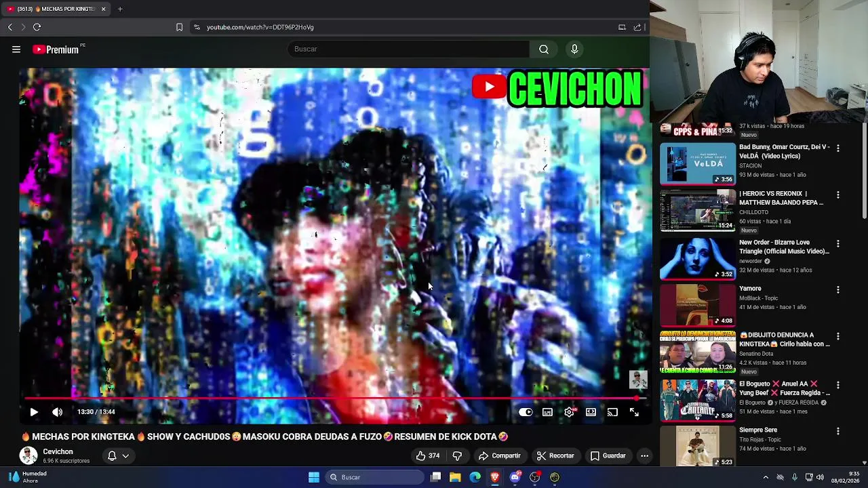Viewport: 868px width, 488px height.
Task: Share the video via Compartir
Action: tap(499, 456)
